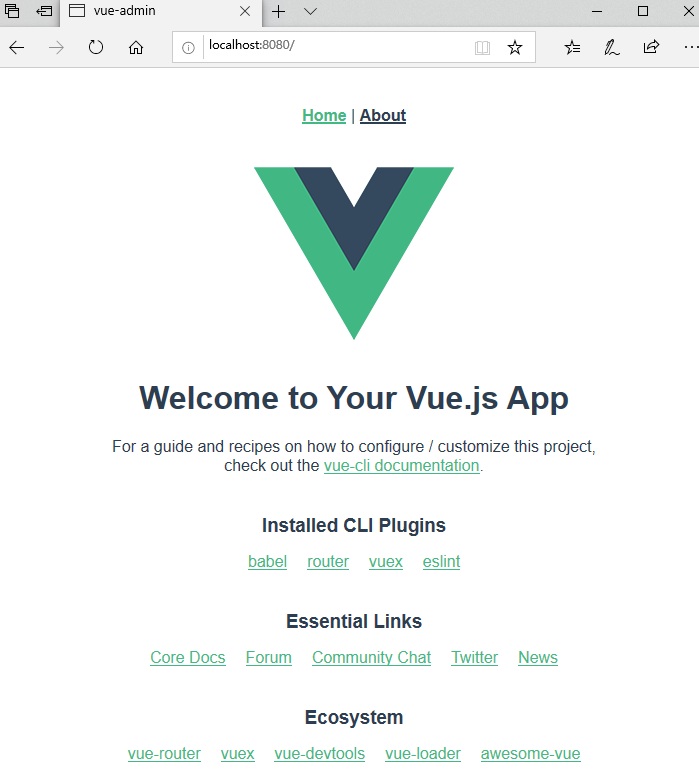
Task: Set these tabs aside icon
Action: click(44, 10)
